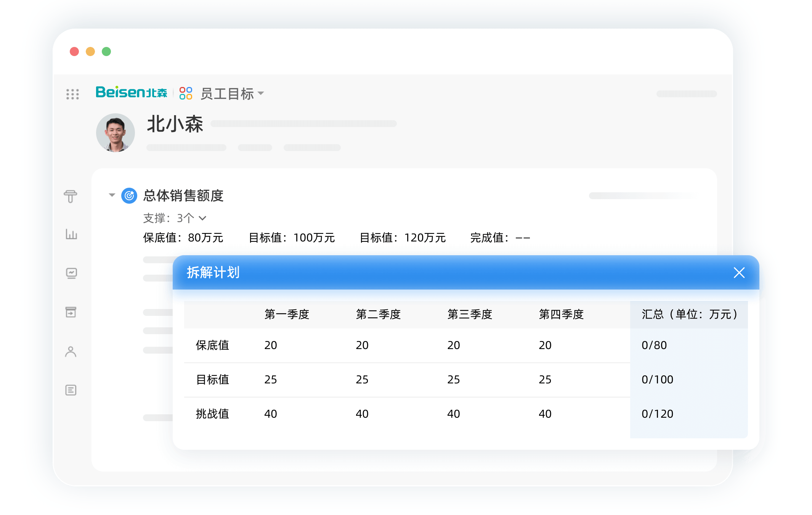The image size is (812, 515).
Task: Click the blue target icon beside 总体销售额度
Action: tap(129, 196)
